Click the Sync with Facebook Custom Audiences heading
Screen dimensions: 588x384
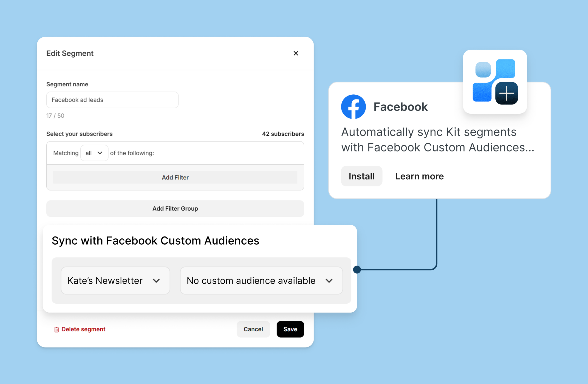pyautogui.click(x=155, y=240)
